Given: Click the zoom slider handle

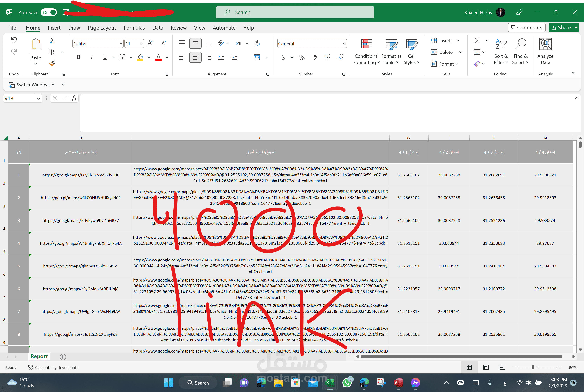Looking at the screenshot, I should (x=533, y=367).
